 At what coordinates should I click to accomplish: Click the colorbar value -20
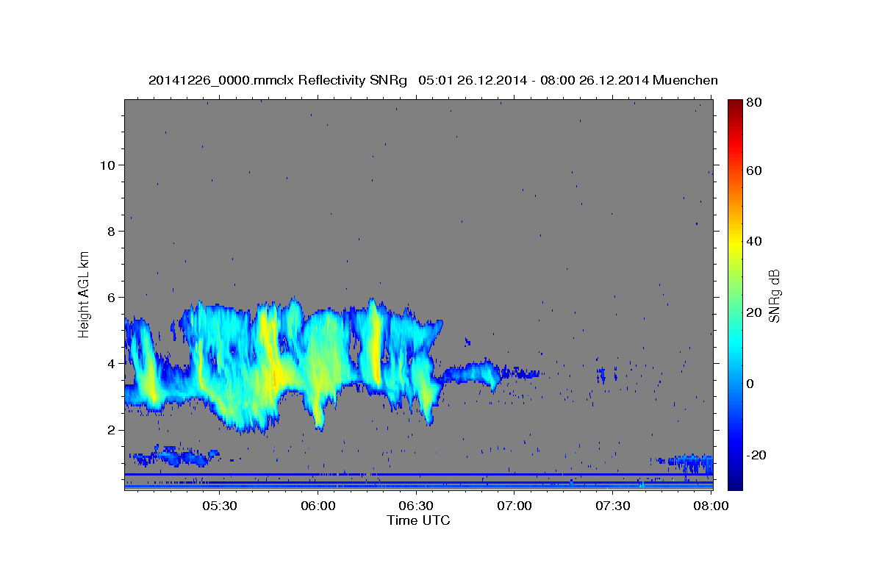756,455
